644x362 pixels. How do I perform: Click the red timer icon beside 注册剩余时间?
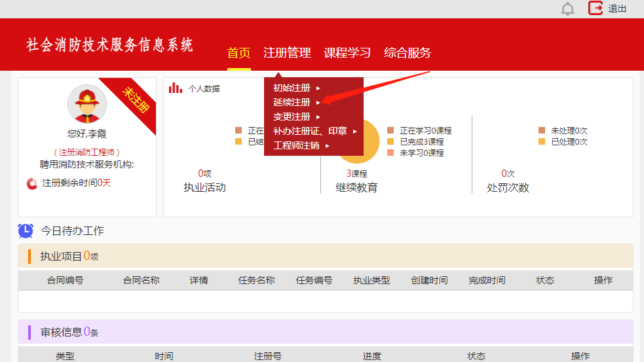(x=32, y=183)
